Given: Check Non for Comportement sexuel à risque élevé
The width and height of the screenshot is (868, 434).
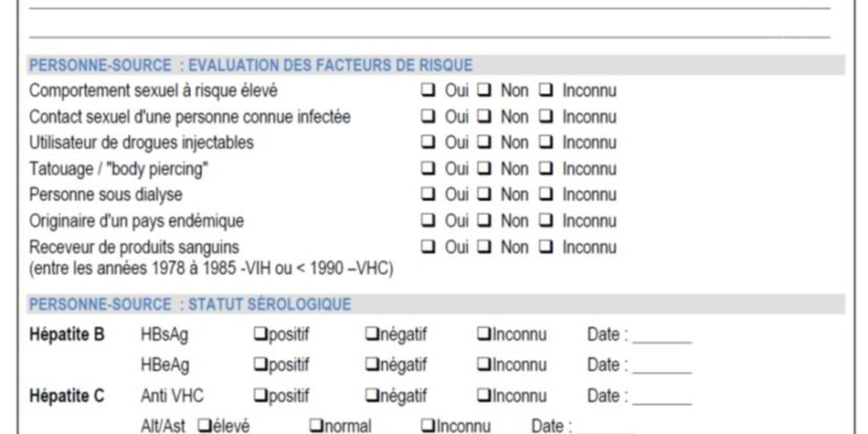Looking at the screenshot, I should tap(485, 91).
